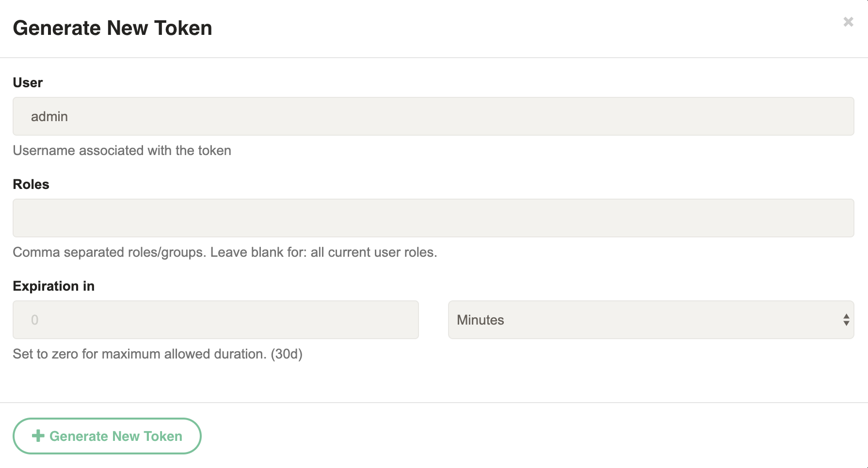Close the Generate New Token dialog
868x468 pixels.
848,22
